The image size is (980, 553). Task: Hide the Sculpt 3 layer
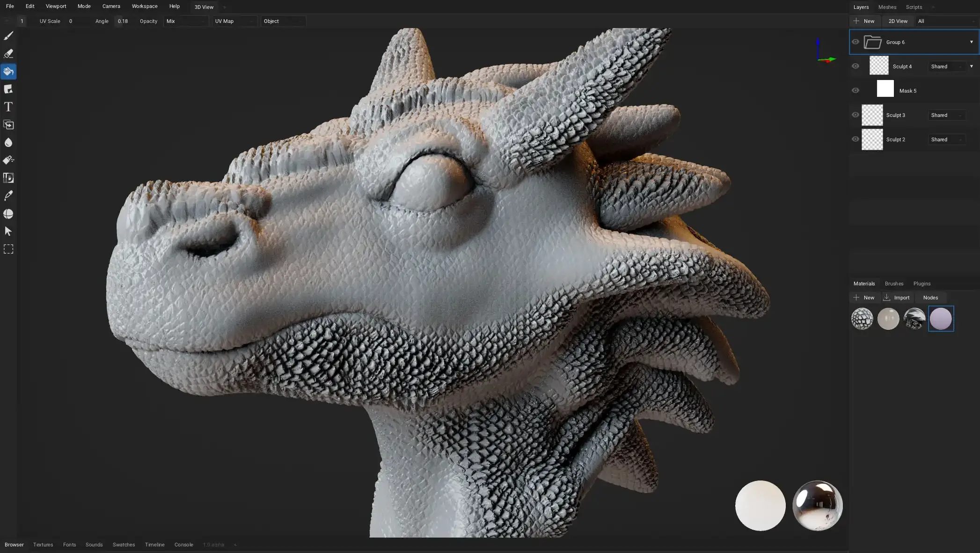(856, 115)
